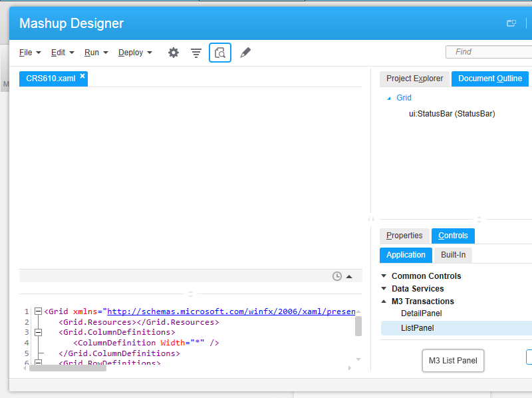This screenshot has width=532, height=398.
Task: Click the settings gear toolbar icon
Action: 174,53
